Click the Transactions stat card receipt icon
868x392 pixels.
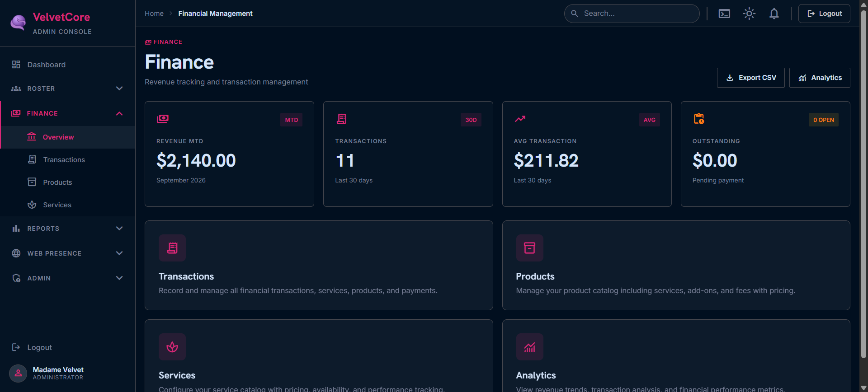(x=342, y=119)
